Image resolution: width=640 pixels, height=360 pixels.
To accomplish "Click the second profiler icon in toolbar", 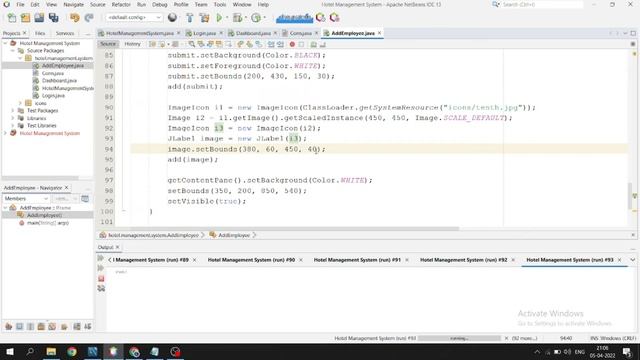I will [x=335, y=18].
